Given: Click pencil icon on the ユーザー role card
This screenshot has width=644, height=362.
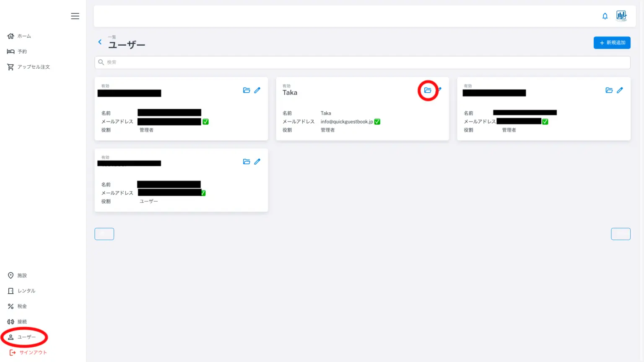Looking at the screenshot, I should 257,162.
